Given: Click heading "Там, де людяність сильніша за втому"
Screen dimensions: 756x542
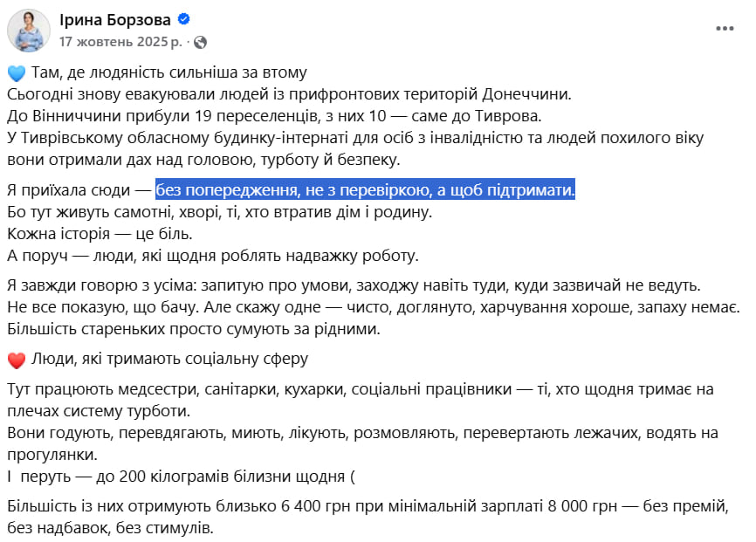Looking at the screenshot, I should 168,72.
